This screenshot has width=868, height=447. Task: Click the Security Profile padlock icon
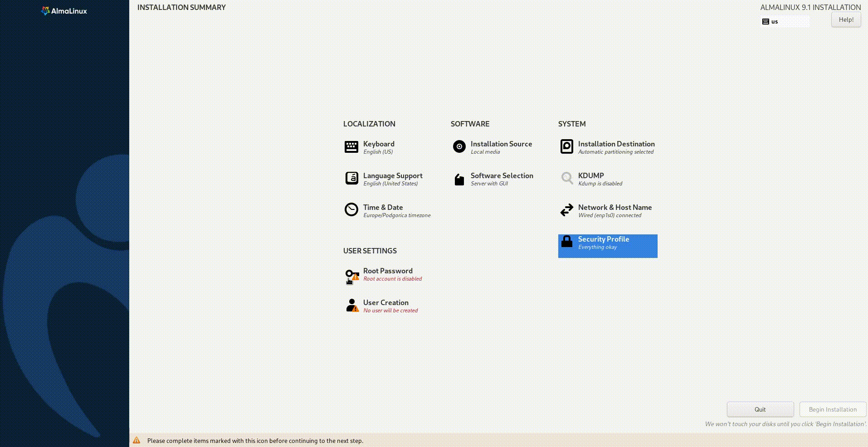click(566, 242)
